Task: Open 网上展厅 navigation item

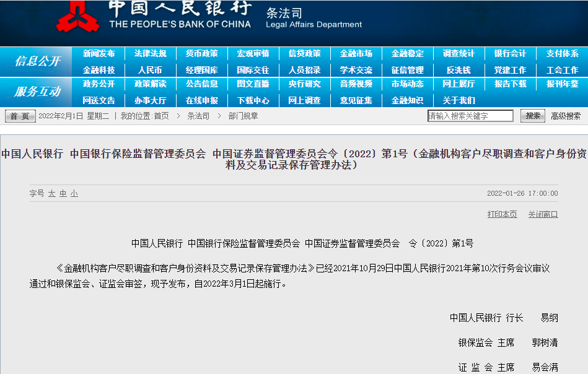Action: click(459, 84)
